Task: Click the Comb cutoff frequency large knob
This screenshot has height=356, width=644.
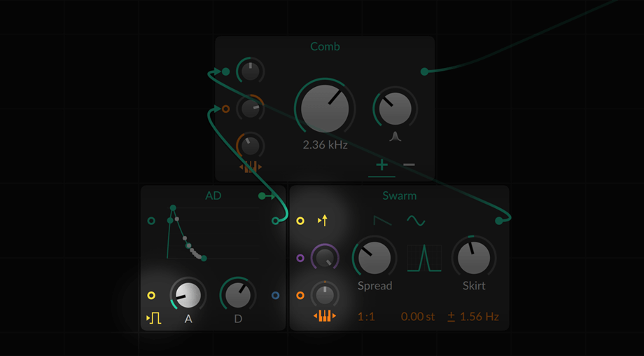Action: tap(325, 109)
